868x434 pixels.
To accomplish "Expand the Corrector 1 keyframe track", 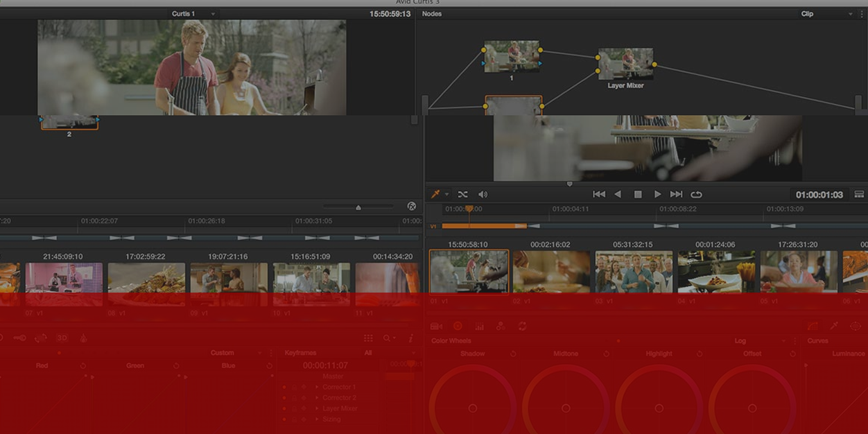I will pyautogui.click(x=317, y=387).
